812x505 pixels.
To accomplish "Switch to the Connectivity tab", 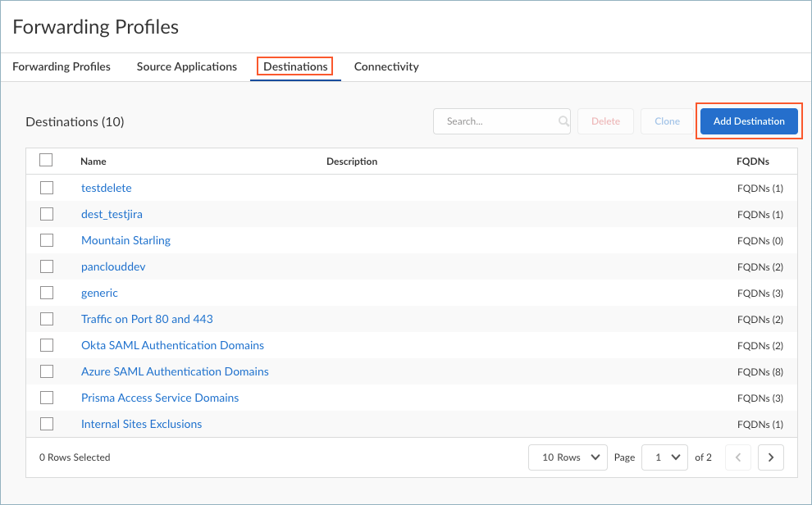I will click(386, 67).
